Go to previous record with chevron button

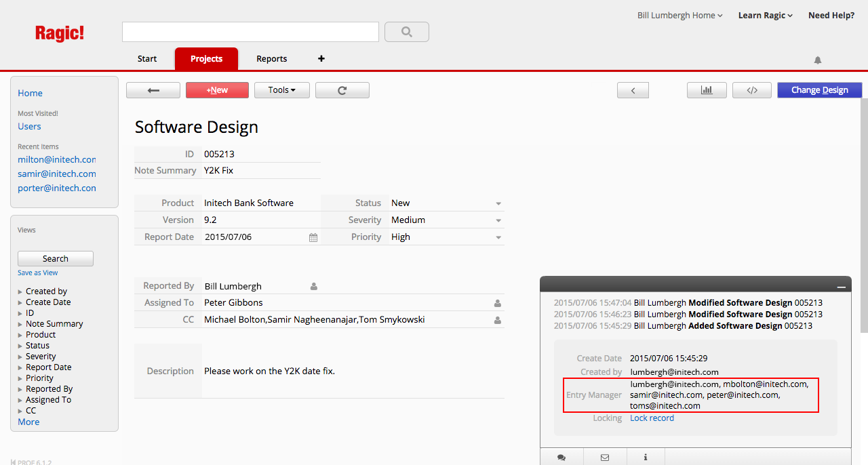[633, 90]
